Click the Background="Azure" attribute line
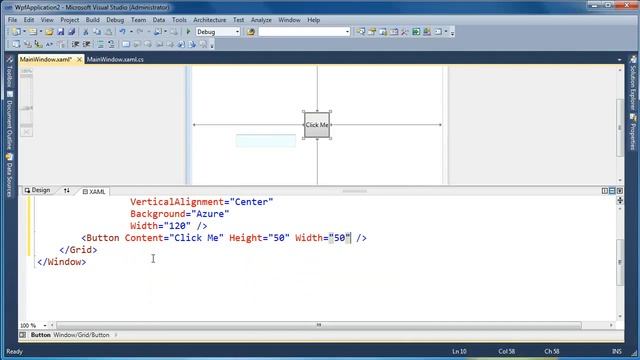 pos(180,214)
